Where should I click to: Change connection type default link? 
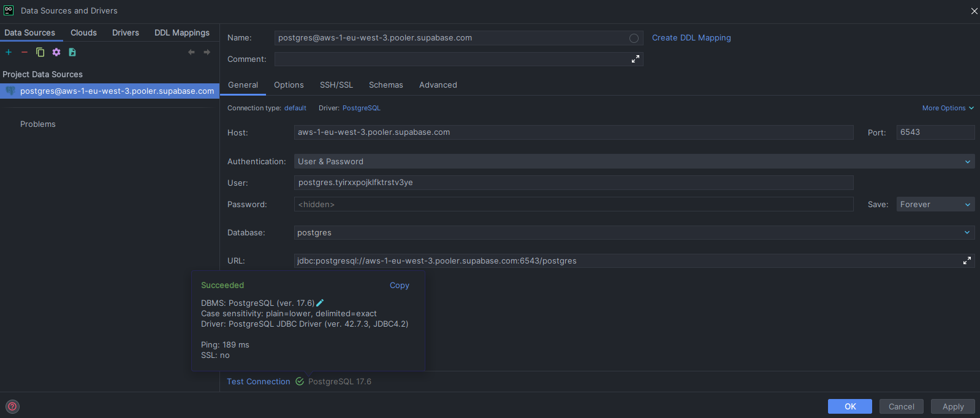(x=295, y=108)
